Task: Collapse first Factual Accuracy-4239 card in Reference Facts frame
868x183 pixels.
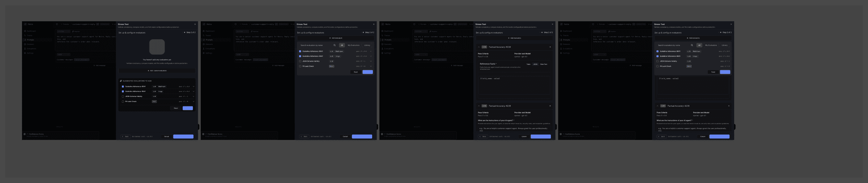Action: (479, 47)
